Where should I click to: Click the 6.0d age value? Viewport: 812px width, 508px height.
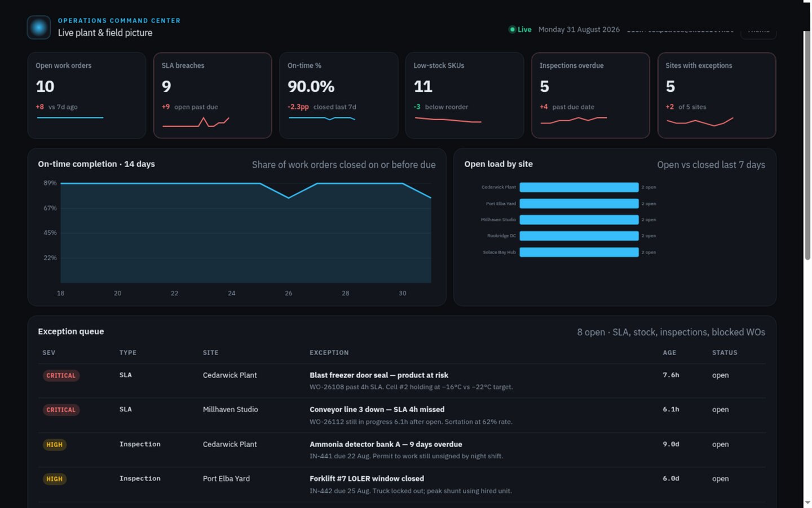pos(671,479)
